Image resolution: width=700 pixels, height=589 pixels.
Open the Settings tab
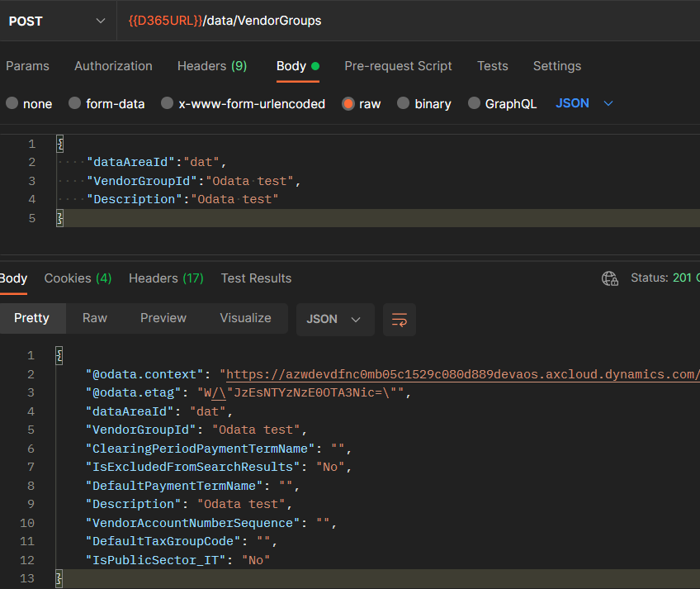(x=557, y=66)
